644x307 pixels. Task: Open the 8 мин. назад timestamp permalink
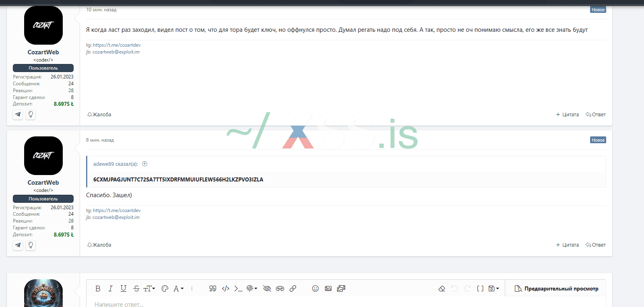pyautogui.click(x=100, y=140)
